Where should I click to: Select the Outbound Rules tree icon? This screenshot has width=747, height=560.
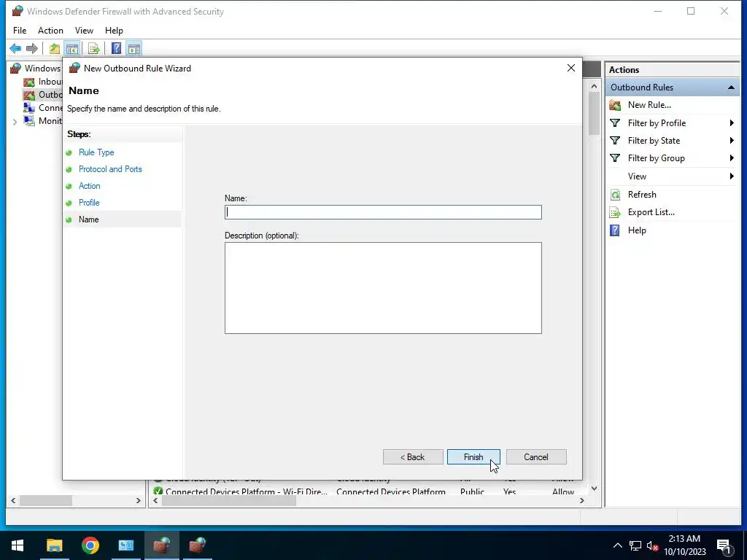point(29,95)
